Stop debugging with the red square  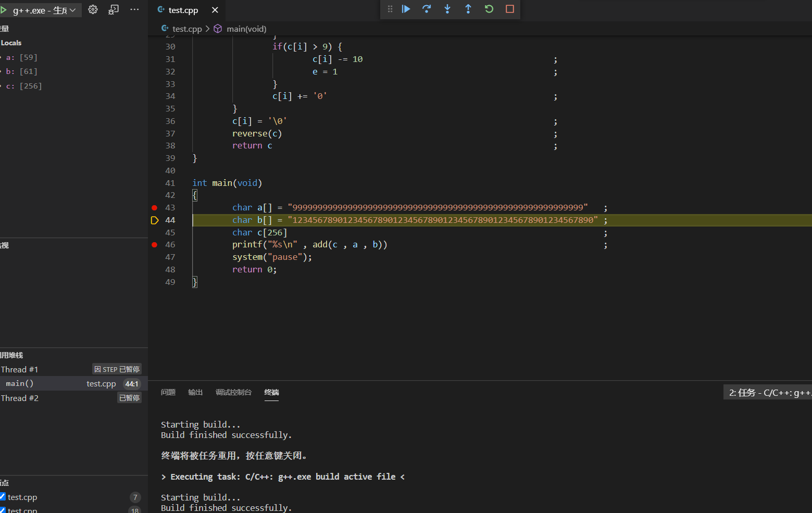tap(510, 9)
